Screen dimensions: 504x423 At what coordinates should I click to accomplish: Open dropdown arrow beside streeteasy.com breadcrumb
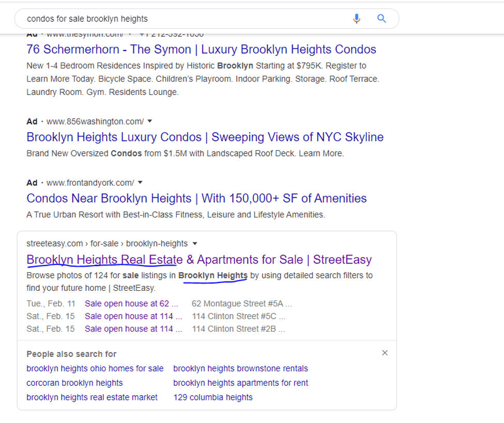tap(195, 244)
